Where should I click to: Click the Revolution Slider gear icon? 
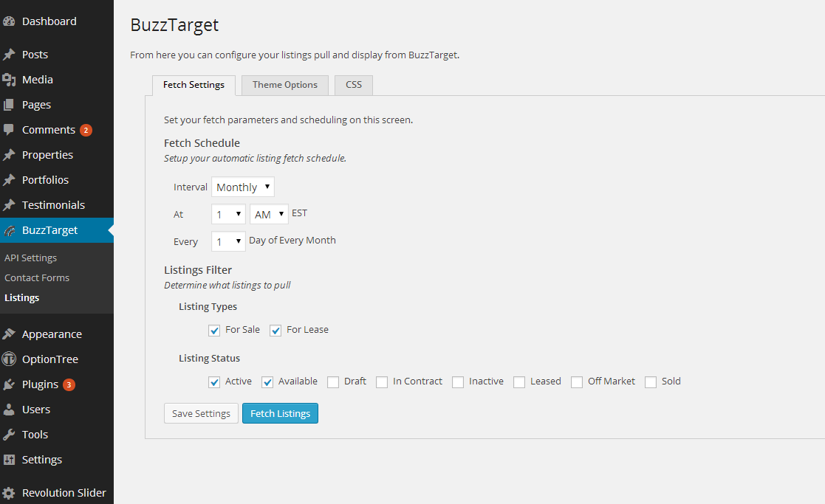(9, 493)
